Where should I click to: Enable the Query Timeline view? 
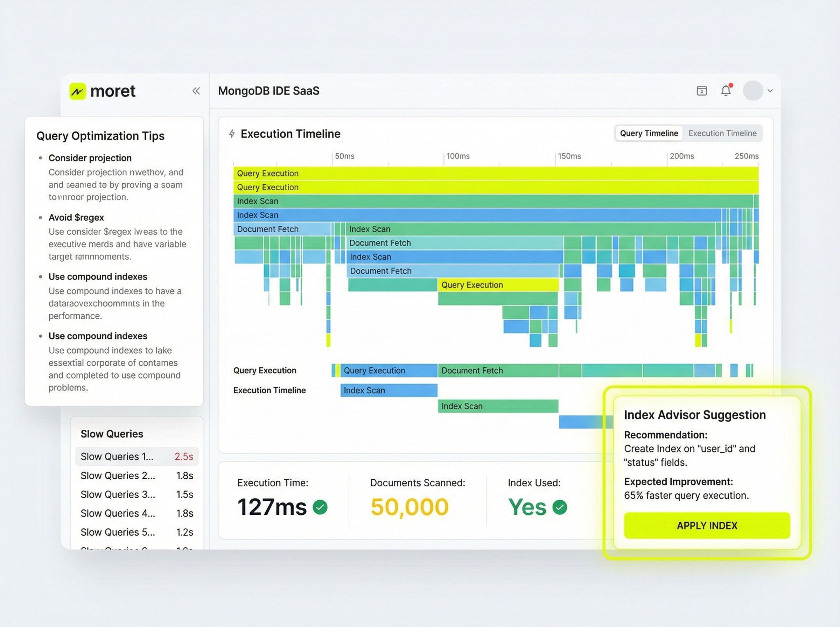pyautogui.click(x=649, y=133)
